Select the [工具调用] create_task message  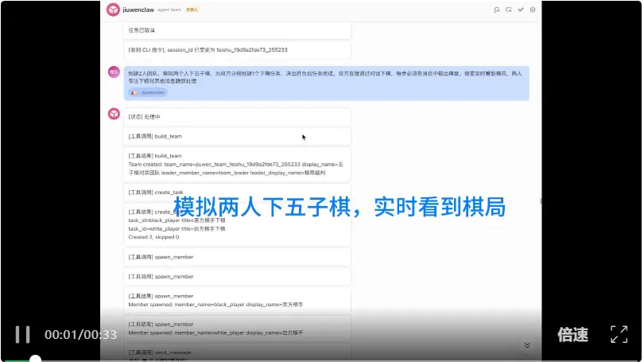tap(237, 193)
